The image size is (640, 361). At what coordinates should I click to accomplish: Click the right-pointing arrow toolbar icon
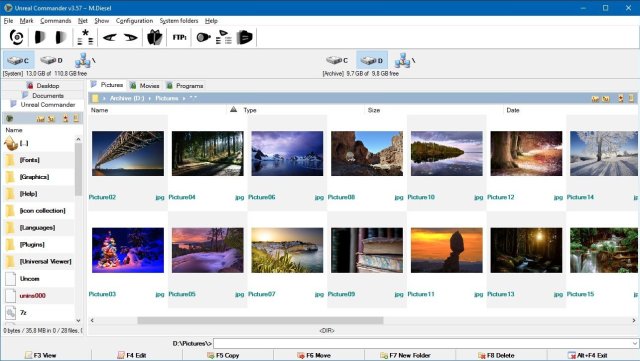click(x=131, y=38)
